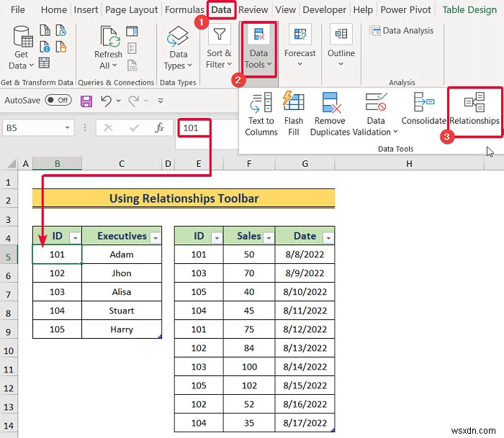Customize Quick Access Toolbar dropdown

161,101
